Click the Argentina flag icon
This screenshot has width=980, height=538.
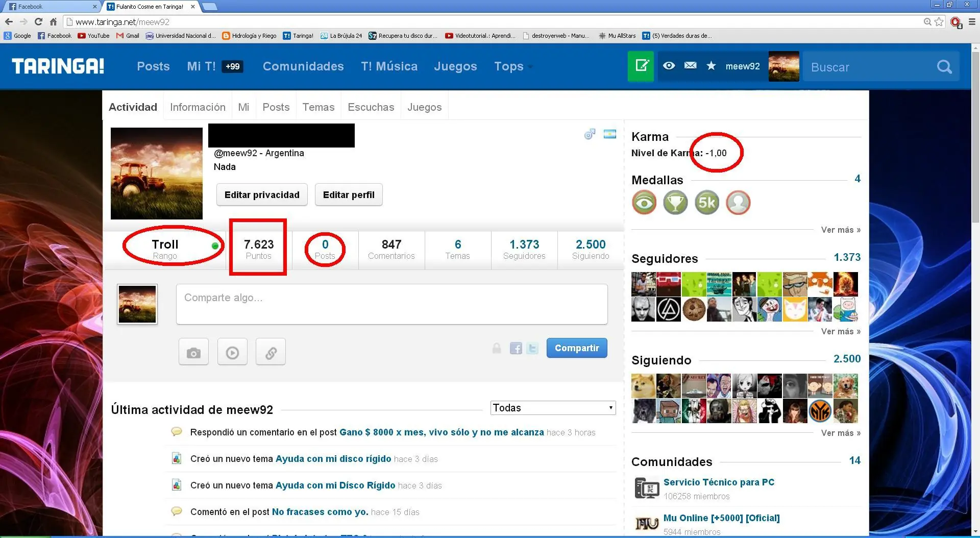coord(610,134)
